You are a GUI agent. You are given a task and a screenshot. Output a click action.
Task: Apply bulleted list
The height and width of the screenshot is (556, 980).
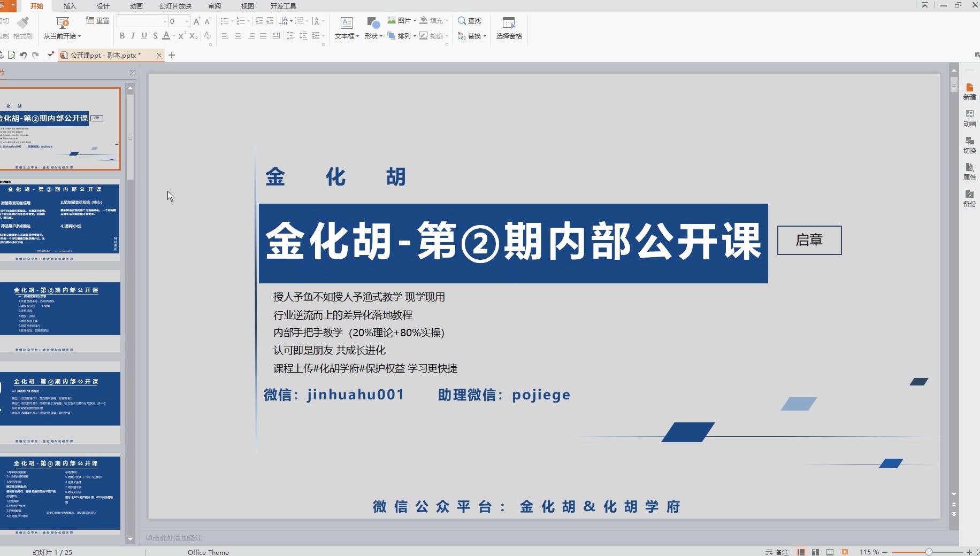(225, 21)
